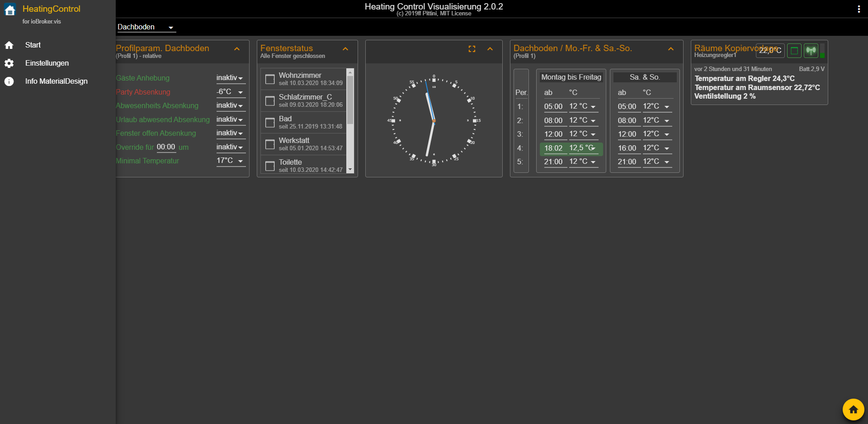Click the orange floating home button

click(853, 410)
